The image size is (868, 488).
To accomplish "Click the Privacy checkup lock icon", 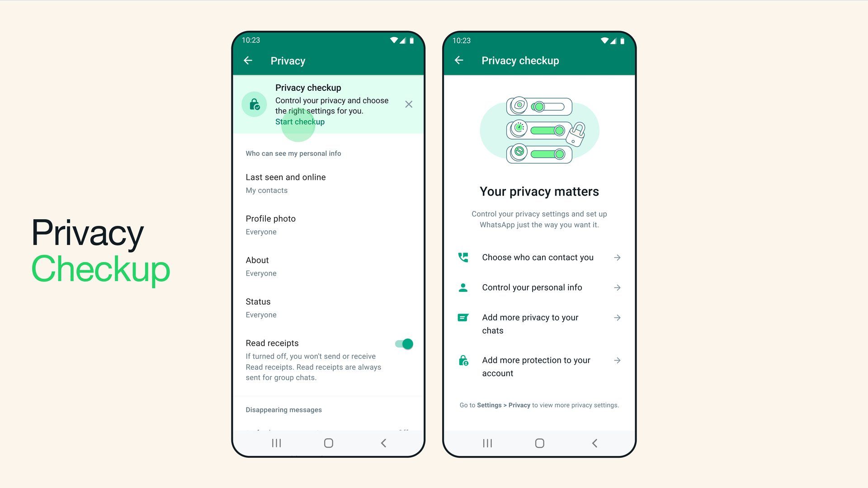I will 254,104.
